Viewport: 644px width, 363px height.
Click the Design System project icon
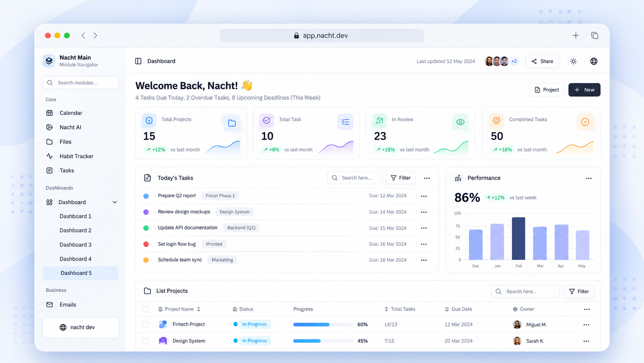[163, 341]
